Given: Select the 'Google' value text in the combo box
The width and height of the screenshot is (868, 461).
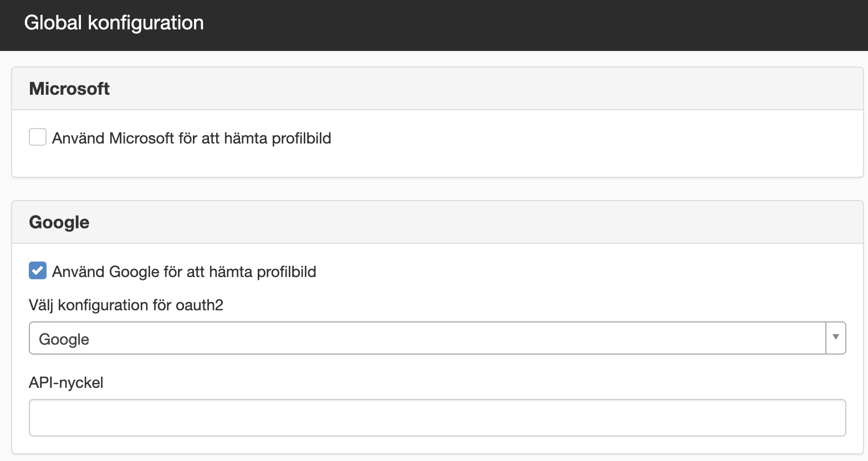Looking at the screenshot, I should [64, 339].
